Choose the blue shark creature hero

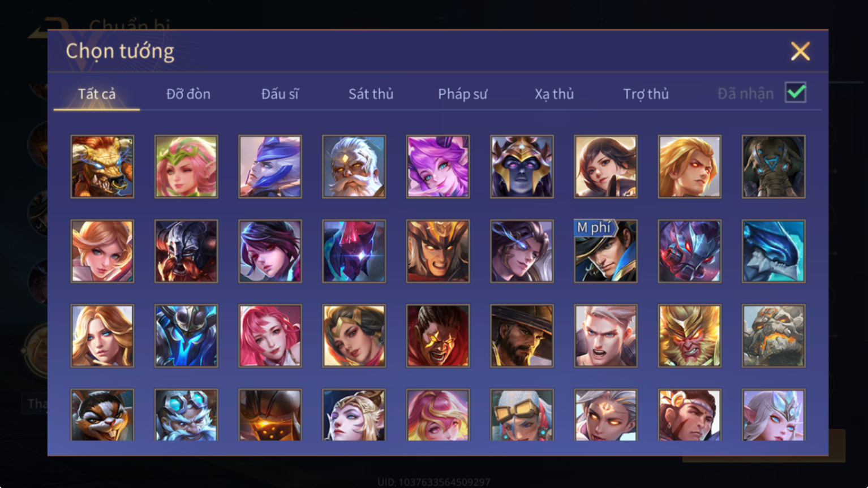tap(774, 251)
